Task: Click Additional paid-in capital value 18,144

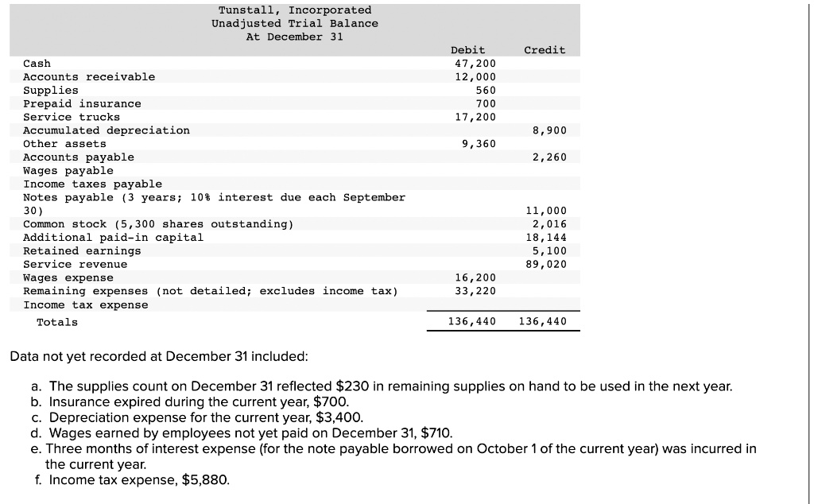Action: (x=546, y=238)
